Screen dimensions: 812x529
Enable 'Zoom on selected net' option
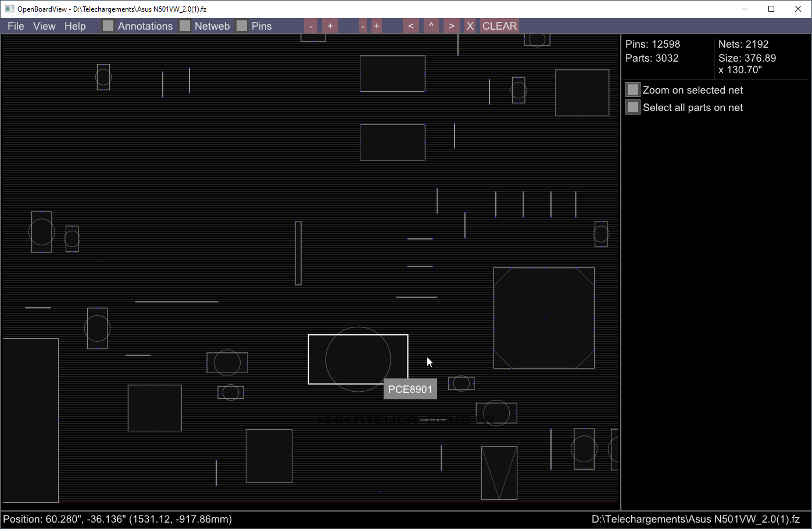[633, 90]
